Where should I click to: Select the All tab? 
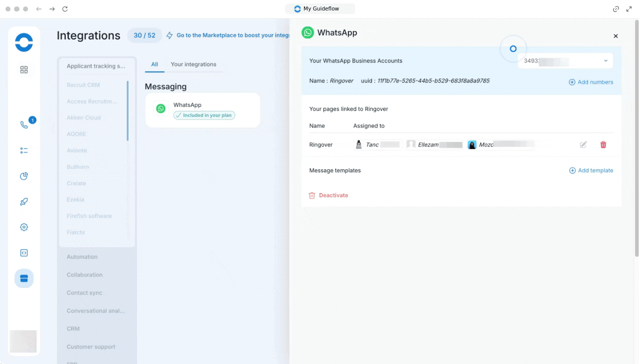[154, 64]
